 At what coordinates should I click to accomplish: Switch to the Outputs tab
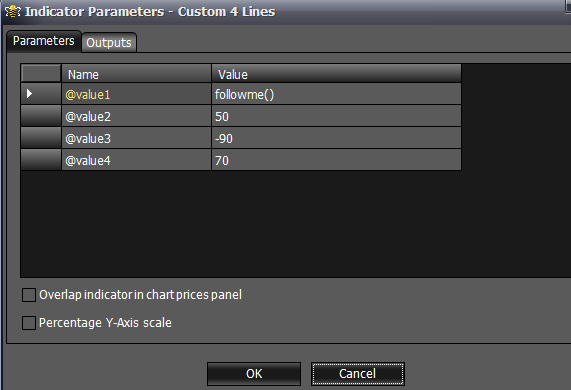click(109, 43)
